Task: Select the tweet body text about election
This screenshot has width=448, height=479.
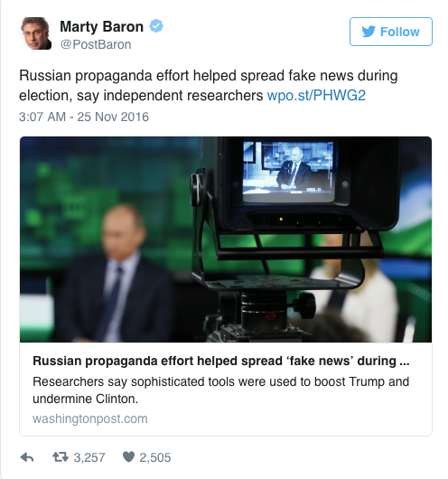Action: point(209,86)
